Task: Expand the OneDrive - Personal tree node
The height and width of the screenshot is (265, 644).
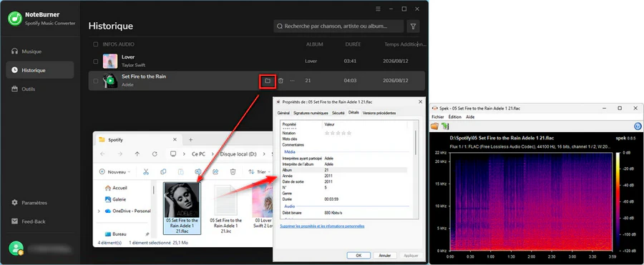Action: point(99,211)
